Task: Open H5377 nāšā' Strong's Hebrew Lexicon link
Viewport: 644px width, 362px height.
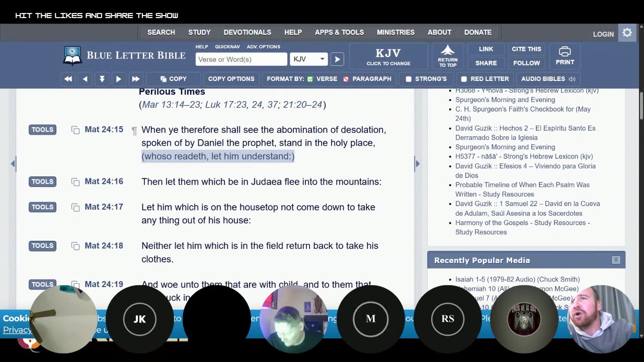Action: 524,156
